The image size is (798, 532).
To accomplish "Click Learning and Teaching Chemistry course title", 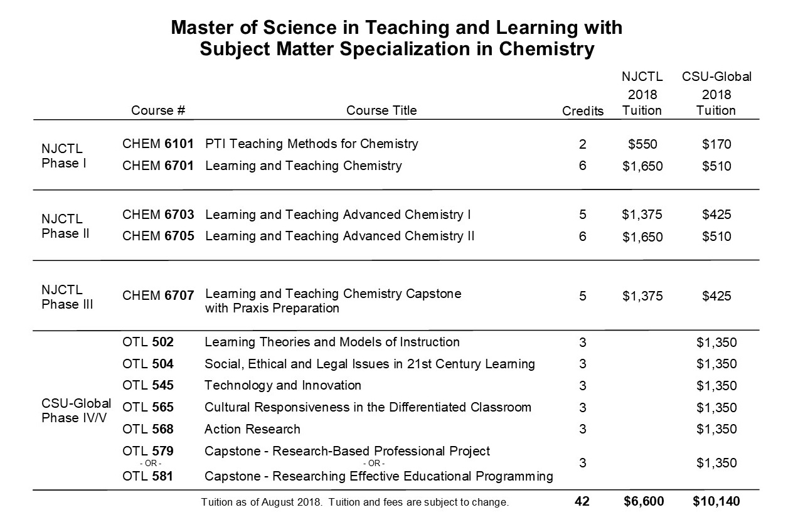I will [x=304, y=166].
